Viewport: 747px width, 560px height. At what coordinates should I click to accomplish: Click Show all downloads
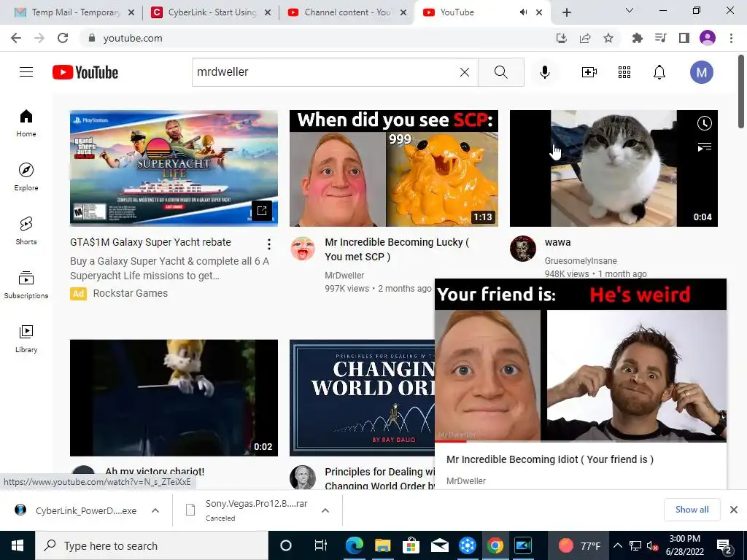click(x=692, y=510)
